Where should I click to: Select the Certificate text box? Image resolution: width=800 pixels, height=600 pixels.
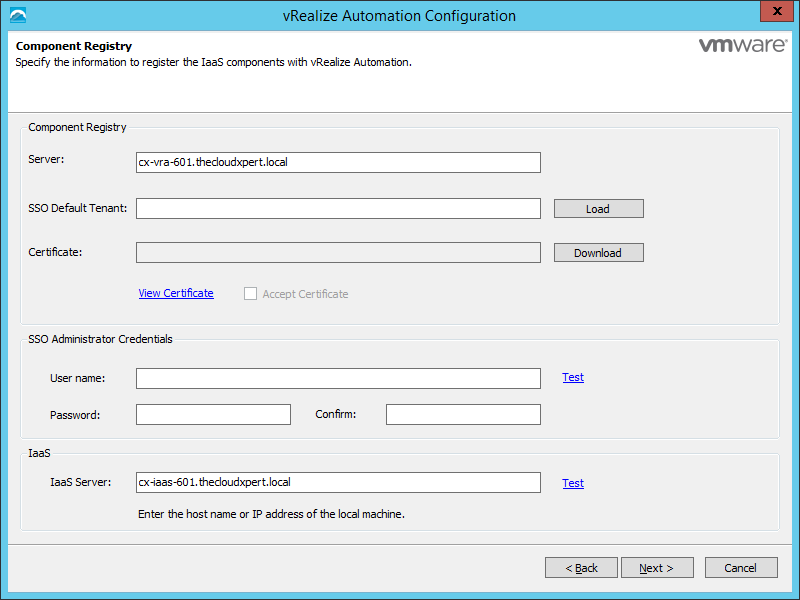pos(338,252)
